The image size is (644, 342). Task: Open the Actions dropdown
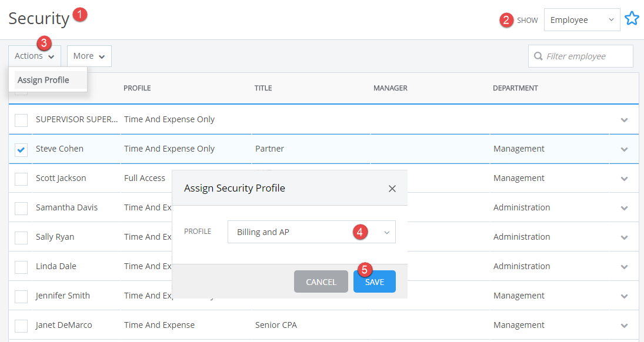click(x=34, y=55)
